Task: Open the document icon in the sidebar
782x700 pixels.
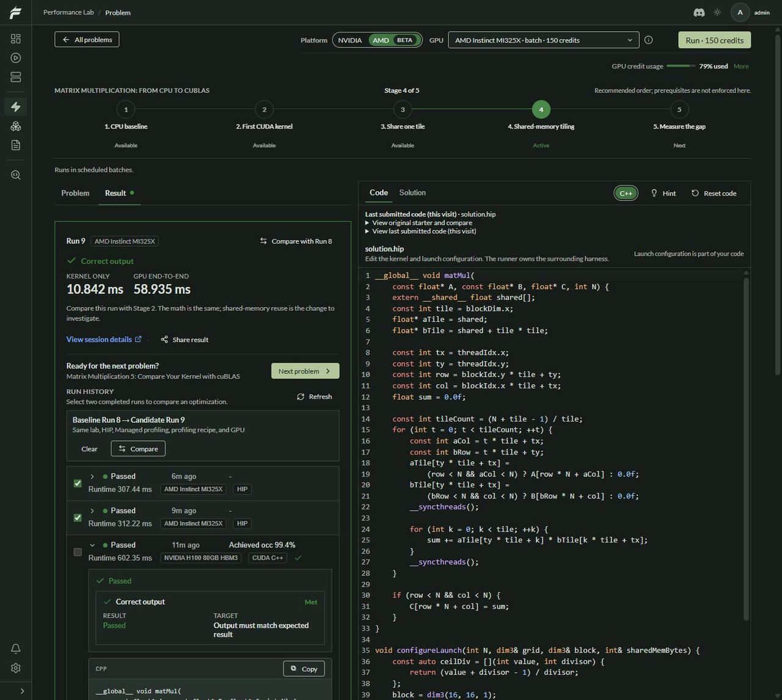Action: click(x=16, y=145)
